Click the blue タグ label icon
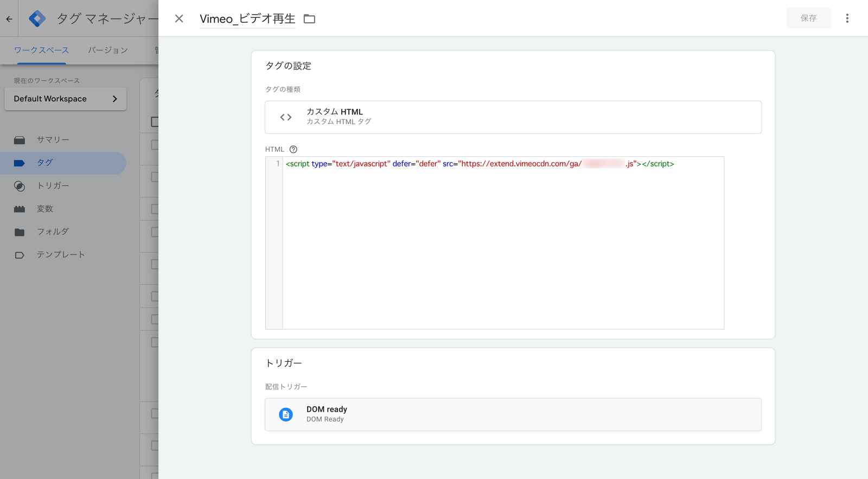 pos(20,163)
